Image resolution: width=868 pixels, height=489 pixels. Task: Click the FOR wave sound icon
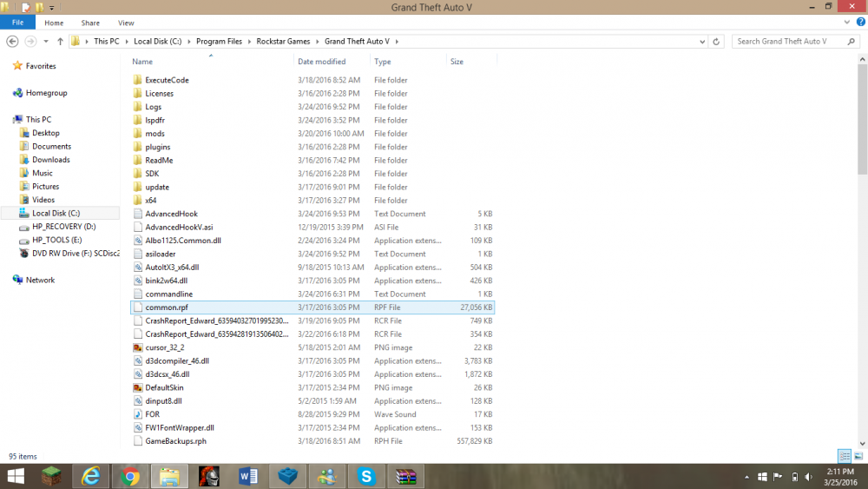tap(138, 414)
